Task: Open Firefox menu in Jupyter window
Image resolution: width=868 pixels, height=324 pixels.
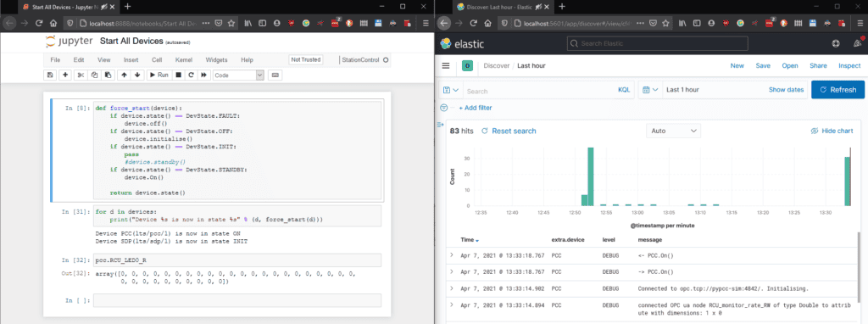Action: click(x=426, y=24)
